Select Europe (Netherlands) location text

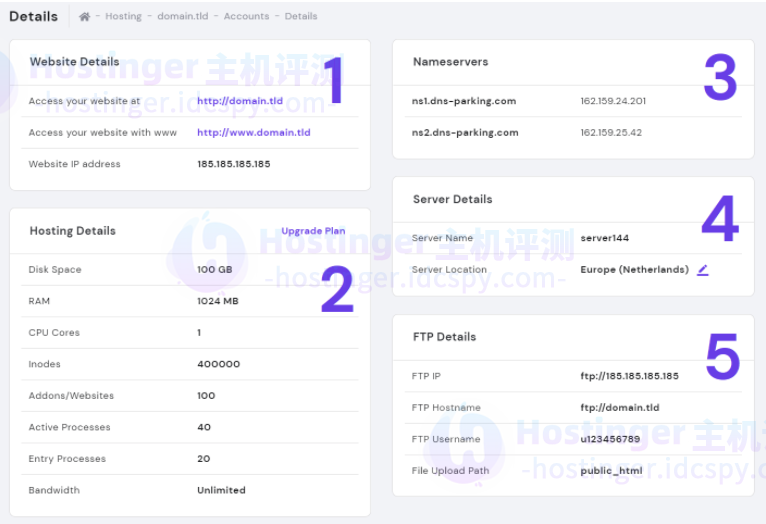pos(635,270)
